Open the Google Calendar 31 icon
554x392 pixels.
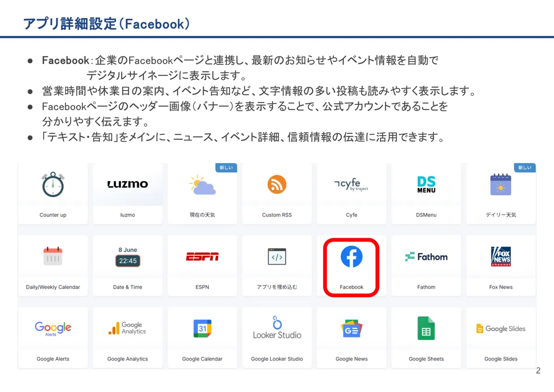point(202,329)
